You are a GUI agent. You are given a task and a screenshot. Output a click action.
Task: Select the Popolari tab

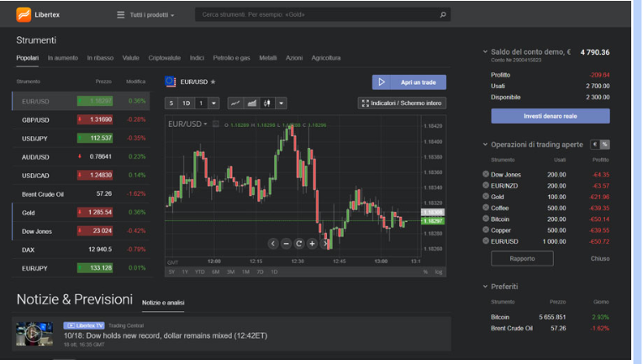tap(28, 58)
